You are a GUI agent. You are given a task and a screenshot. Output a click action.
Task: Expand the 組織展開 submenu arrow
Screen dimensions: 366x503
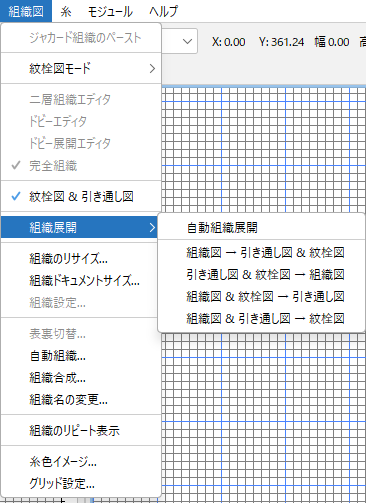point(152,227)
